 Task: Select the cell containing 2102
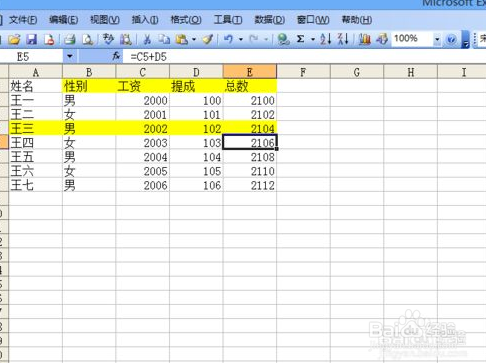point(250,114)
